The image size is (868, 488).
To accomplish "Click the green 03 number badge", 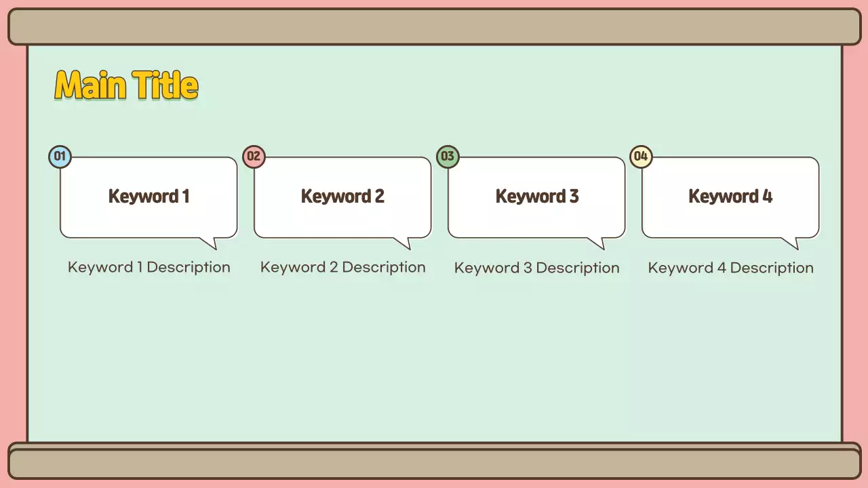I will (448, 157).
